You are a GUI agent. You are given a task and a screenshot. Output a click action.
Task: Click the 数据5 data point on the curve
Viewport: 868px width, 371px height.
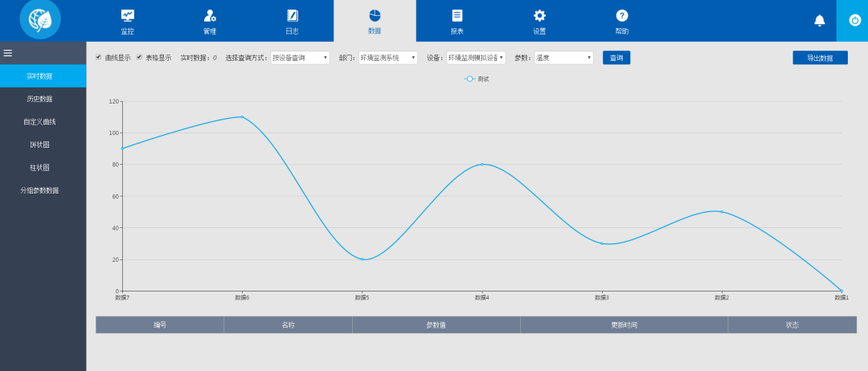[x=362, y=259]
